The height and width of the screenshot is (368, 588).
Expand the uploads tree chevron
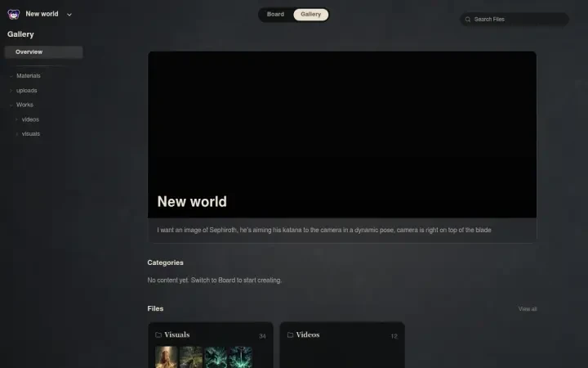click(11, 91)
